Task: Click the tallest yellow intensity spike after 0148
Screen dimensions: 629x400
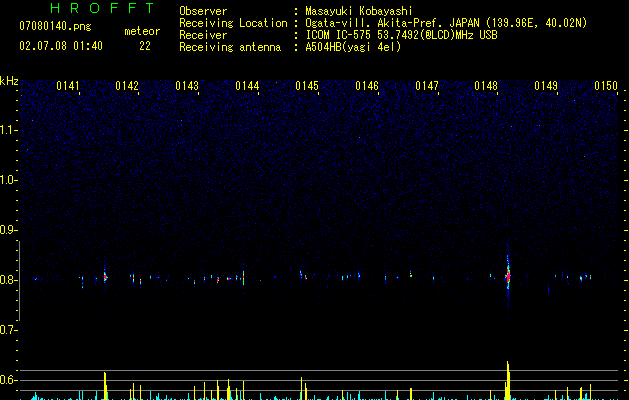Action: click(x=508, y=380)
